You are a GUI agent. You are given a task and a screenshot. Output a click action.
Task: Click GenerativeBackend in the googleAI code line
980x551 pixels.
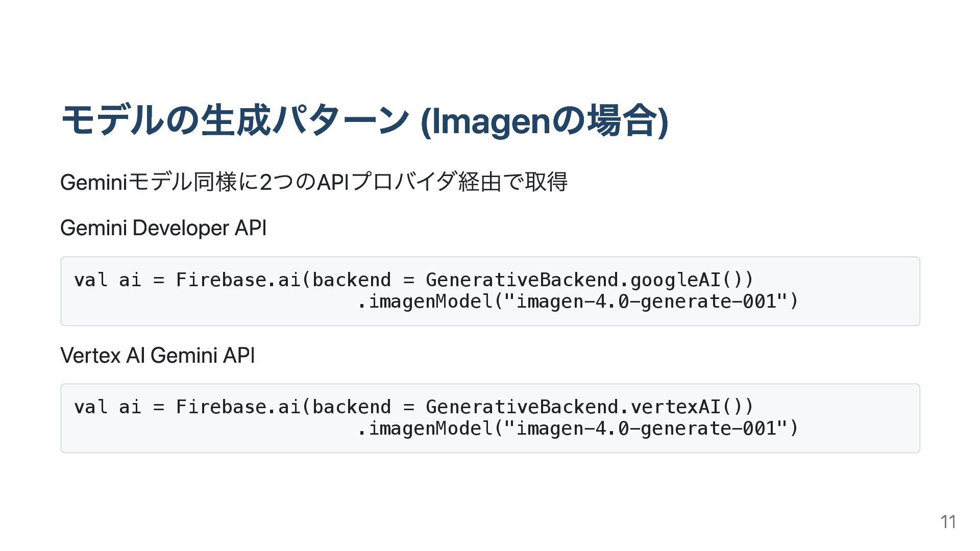[522, 280]
